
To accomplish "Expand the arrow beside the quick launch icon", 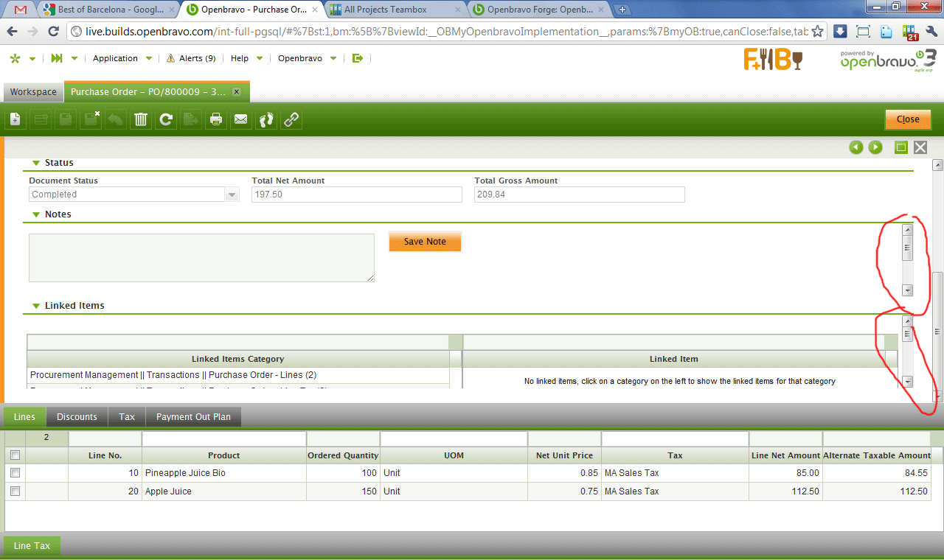I will [76, 59].
